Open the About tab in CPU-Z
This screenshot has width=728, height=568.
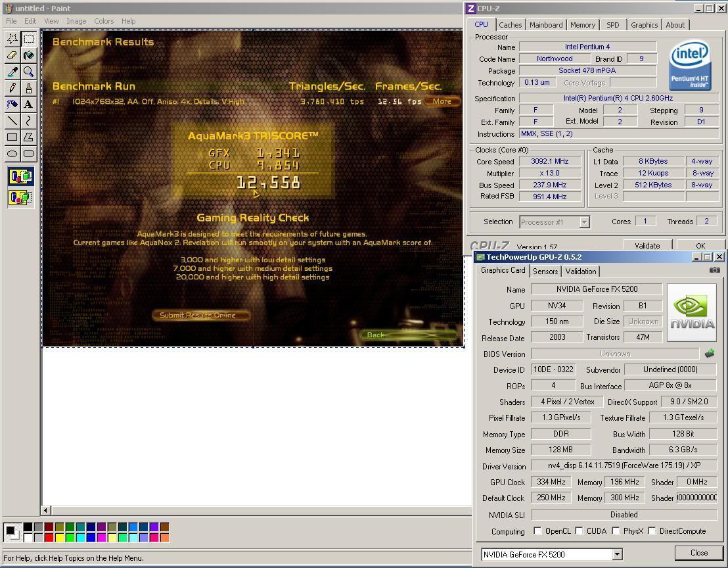[675, 25]
